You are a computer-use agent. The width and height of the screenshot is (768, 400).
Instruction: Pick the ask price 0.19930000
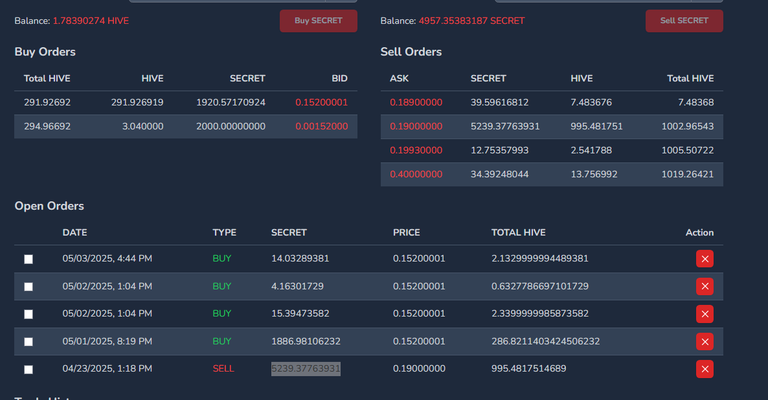416,150
